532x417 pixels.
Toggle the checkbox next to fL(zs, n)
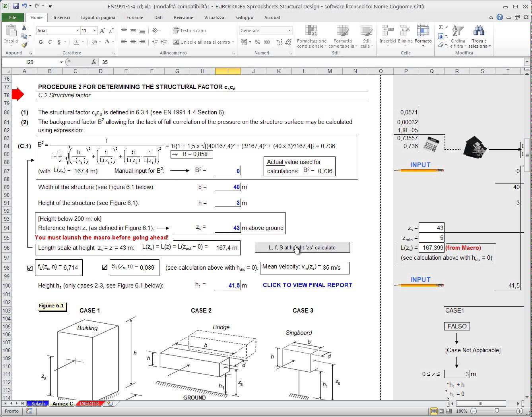point(30,268)
